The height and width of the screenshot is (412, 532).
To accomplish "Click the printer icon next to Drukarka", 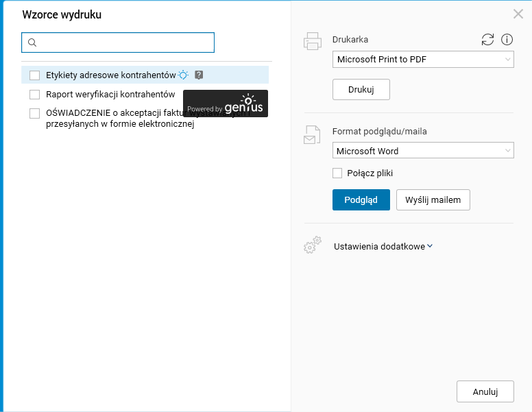I will (312, 41).
